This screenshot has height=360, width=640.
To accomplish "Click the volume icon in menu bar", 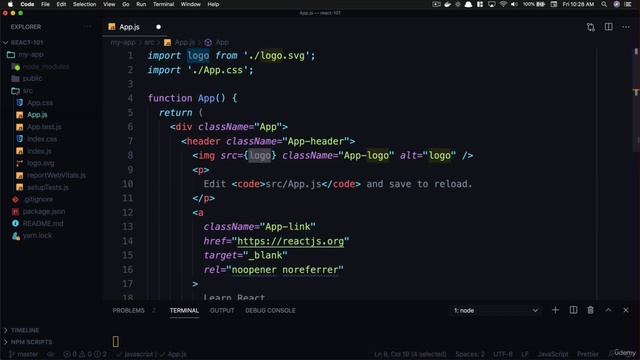I will 514,4.
